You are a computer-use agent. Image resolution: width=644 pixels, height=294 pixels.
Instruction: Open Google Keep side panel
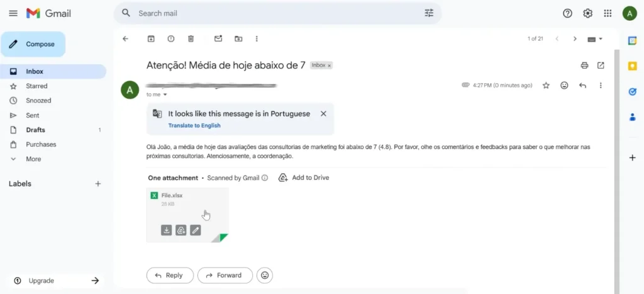[x=633, y=66]
